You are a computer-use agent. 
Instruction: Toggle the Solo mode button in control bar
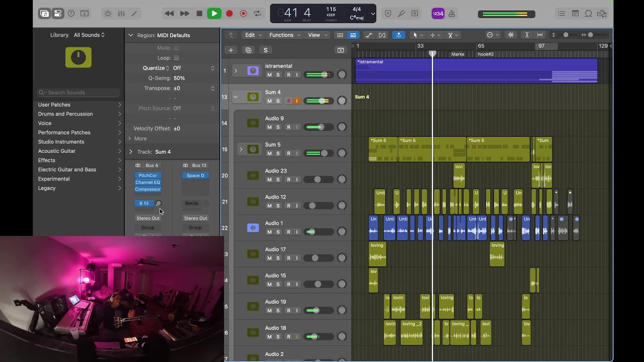pyautogui.click(x=415, y=14)
